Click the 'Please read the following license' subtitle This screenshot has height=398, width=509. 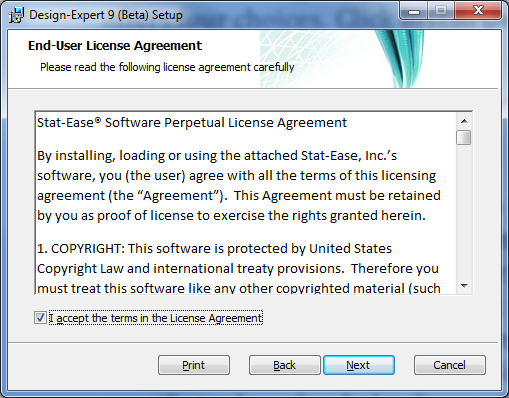[167, 67]
